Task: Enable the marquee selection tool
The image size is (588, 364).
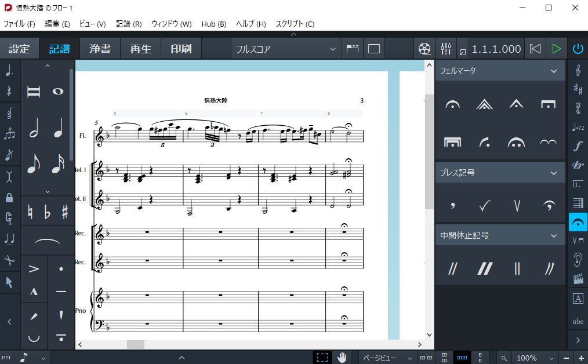Action: pyautogui.click(x=322, y=357)
